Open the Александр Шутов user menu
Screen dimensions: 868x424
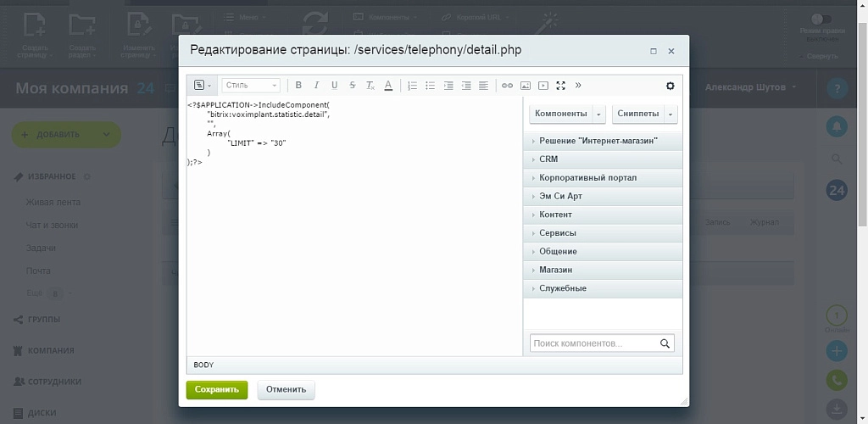(751, 87)
